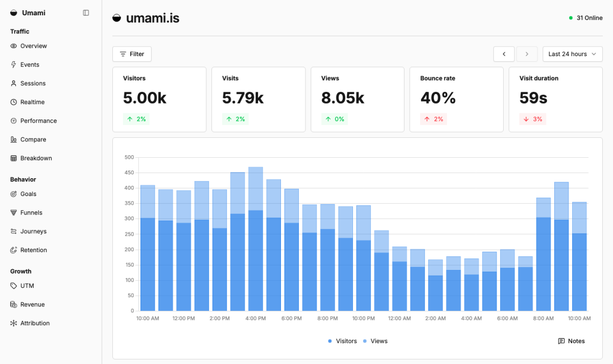This screenshot has height=364, width=613.
Task: Click the UTM tag icon
Action: tap(14, 286)
